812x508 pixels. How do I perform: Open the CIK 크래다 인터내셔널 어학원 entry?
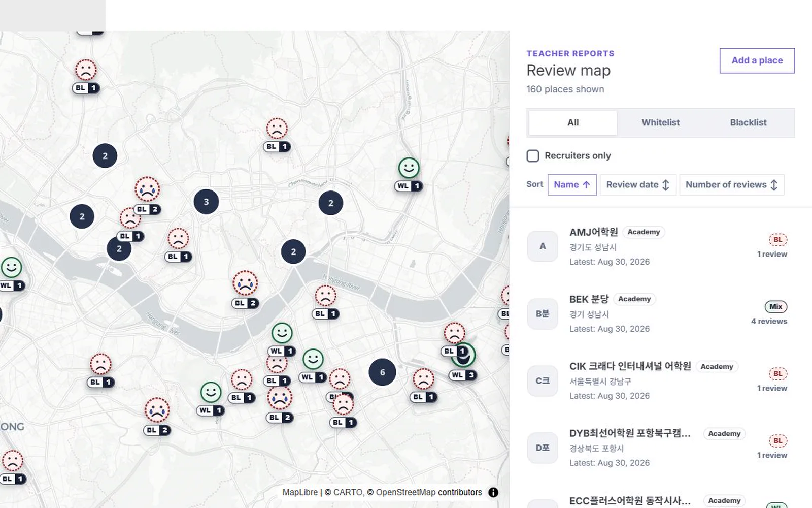click(x=661, y=380)
